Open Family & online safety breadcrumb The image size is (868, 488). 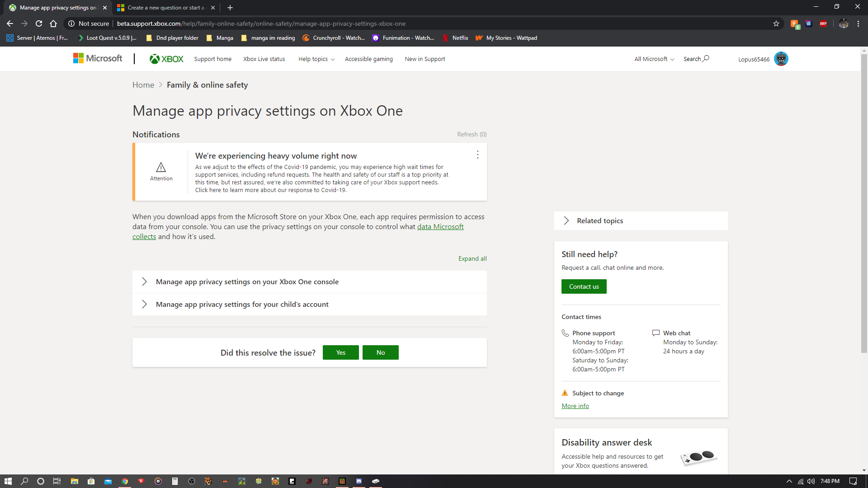point(207,85)
